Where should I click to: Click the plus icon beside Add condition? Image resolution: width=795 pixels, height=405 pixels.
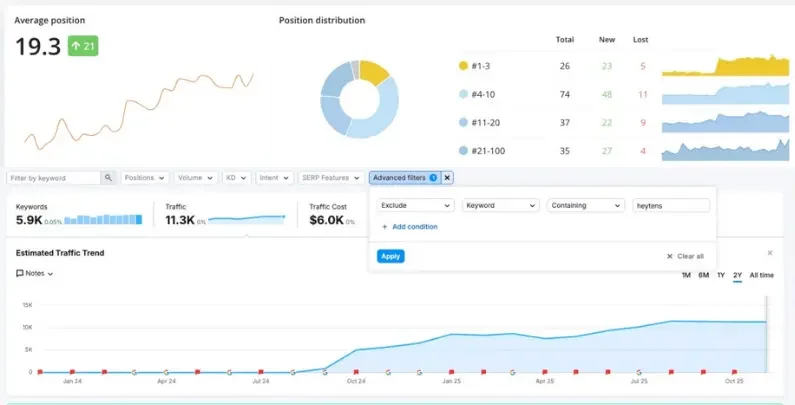click(384, 227)
